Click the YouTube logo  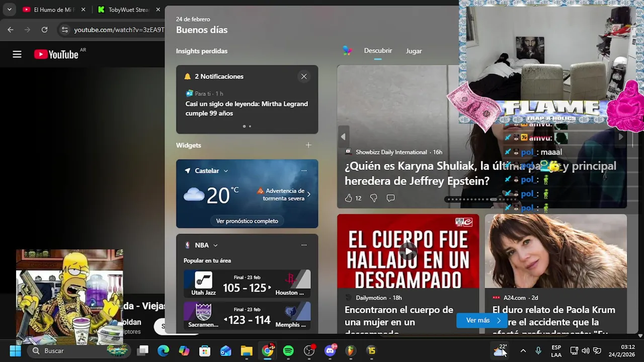click(56, 54)
